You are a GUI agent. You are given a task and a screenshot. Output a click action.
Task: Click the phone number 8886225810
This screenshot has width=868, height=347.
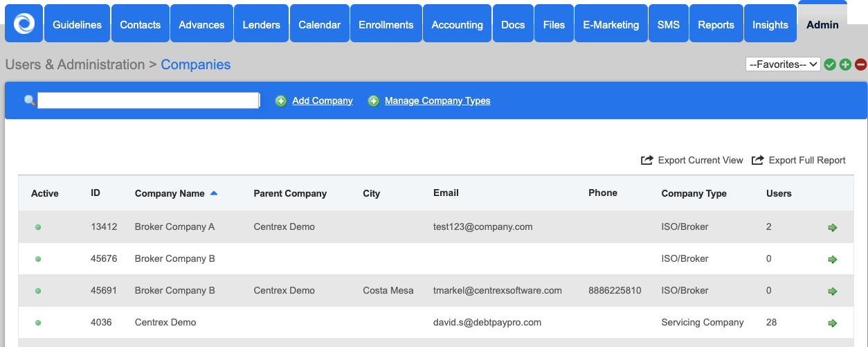pos(615,290)
